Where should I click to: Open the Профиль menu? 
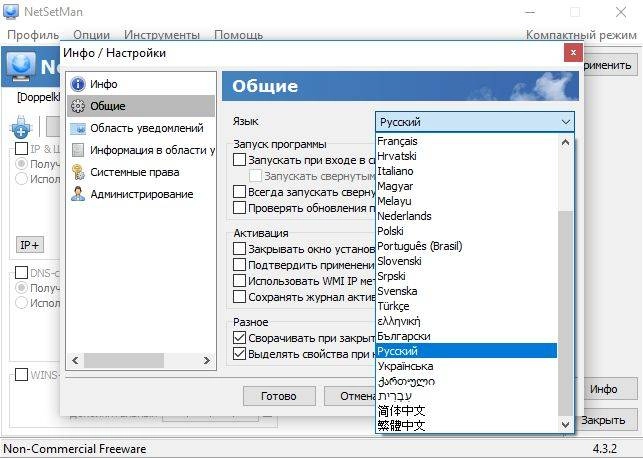click(x=33, y=35)
